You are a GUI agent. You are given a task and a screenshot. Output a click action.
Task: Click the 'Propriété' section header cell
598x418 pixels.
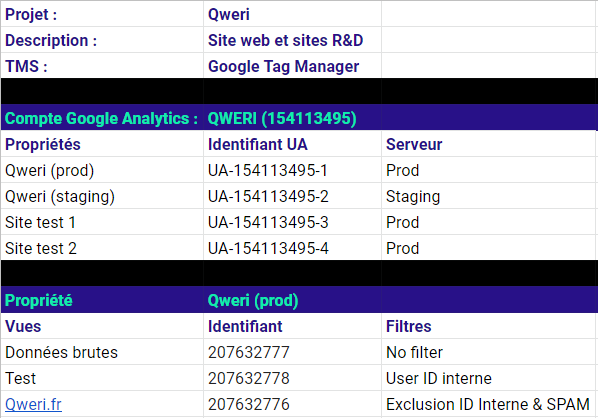(102, 300)
